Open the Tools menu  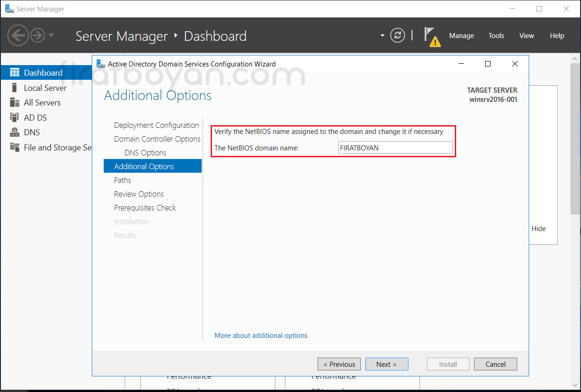coord(496,36)
